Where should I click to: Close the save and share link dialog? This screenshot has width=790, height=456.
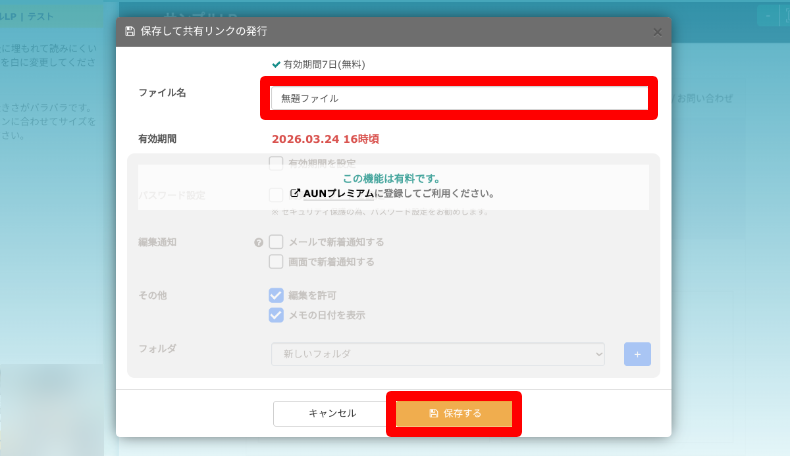(657, 32)
